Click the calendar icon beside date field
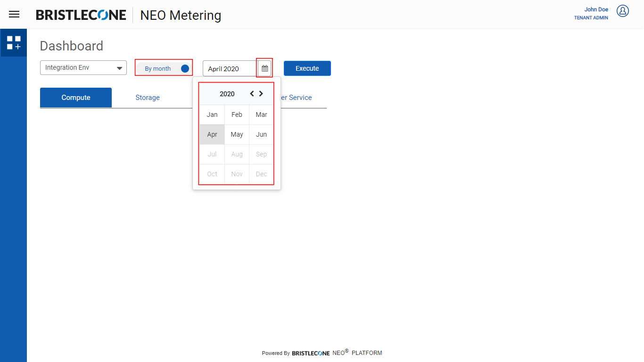The width and height of the screenshot is (644, 362). tap(264, 68)
